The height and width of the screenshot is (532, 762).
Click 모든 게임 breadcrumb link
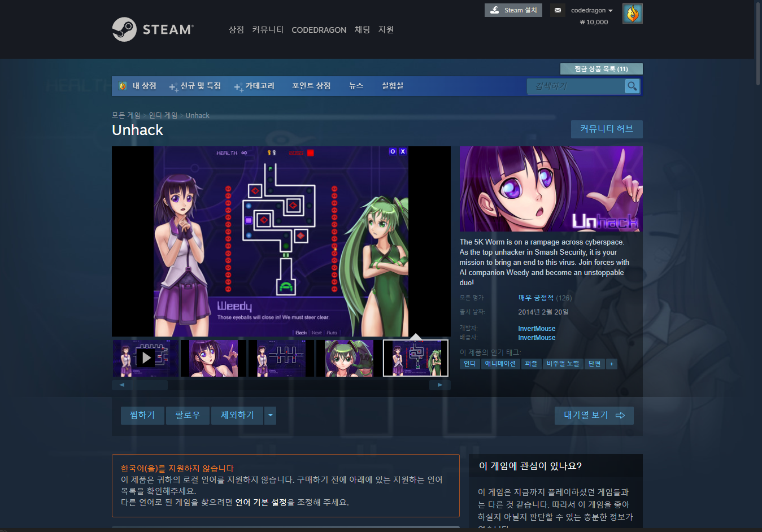click(x=126, y=115)
